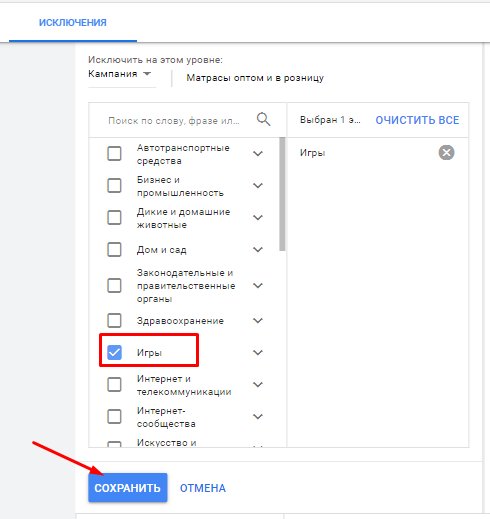The height and width of the screenshot is (519, 490).
Task: Check the Дикие и домашние животные checkbox
Action: [114, 218]
